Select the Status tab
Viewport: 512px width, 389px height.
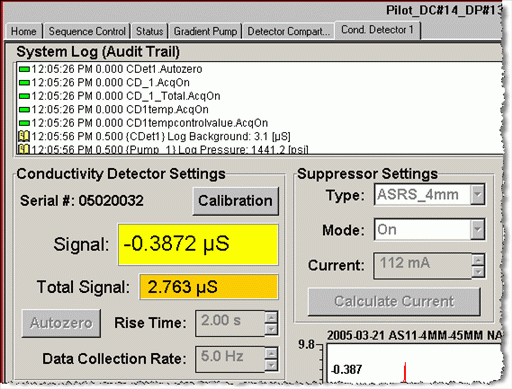pyautogui.click(x=149, y=31)
